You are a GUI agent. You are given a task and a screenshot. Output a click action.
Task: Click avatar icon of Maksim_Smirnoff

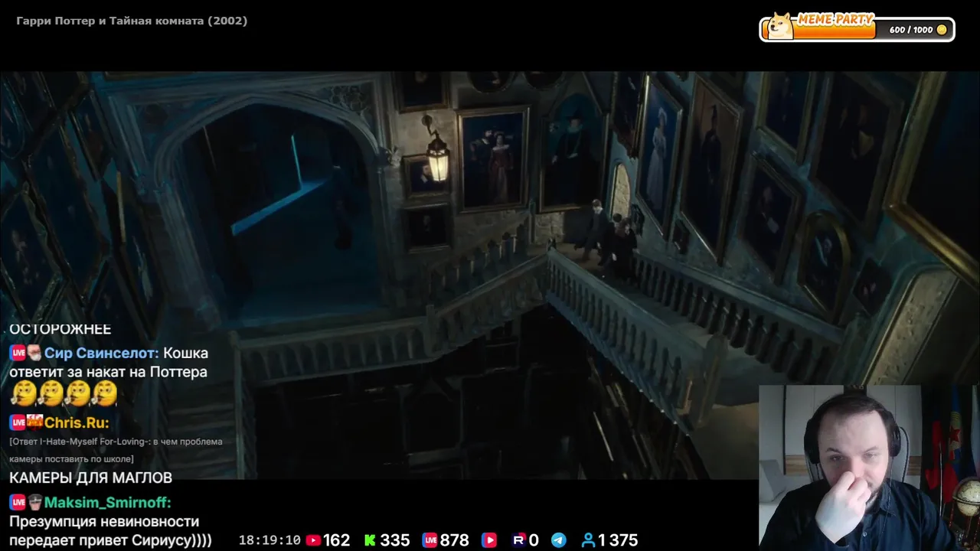coord(34,503)
